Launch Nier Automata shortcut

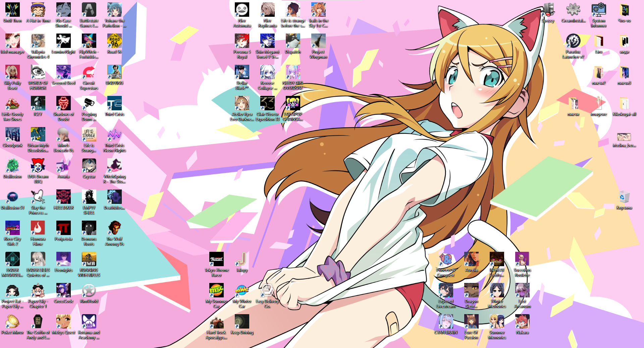coord(242,15)
